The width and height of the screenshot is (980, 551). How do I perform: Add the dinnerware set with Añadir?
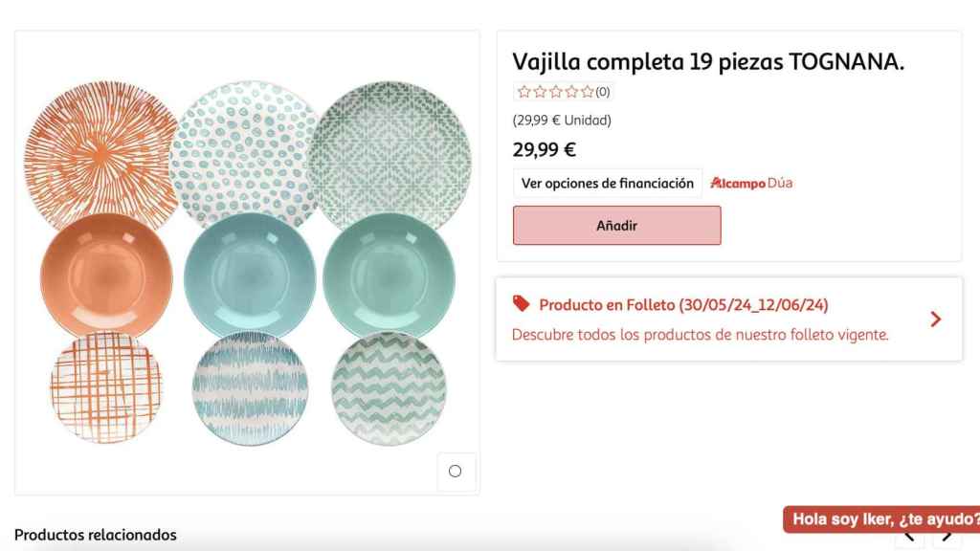point(616,225)
